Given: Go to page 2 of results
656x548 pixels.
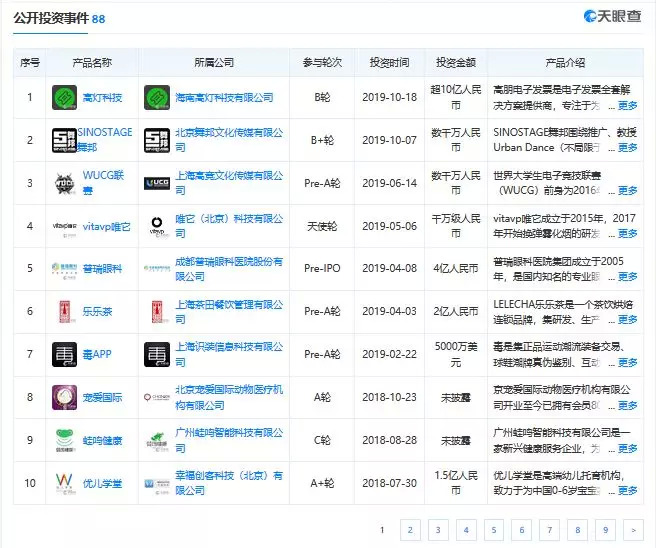Looking at the screenshot, I should tap(410, 529).
